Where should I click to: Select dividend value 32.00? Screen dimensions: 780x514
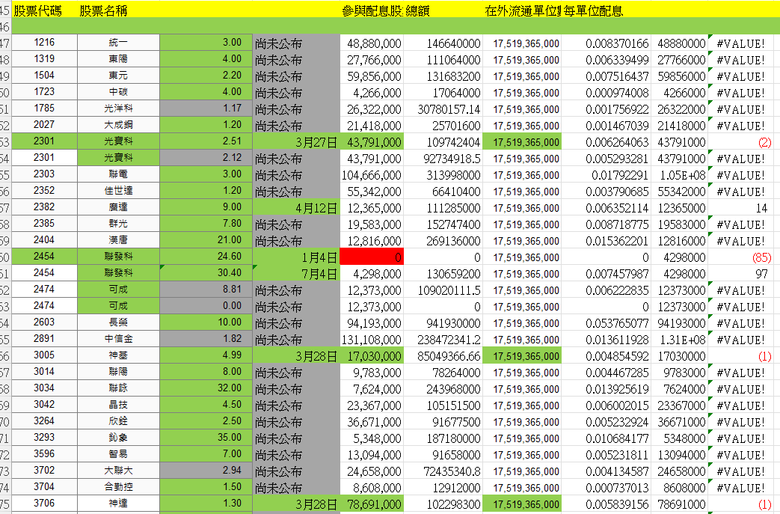point(206,388)
